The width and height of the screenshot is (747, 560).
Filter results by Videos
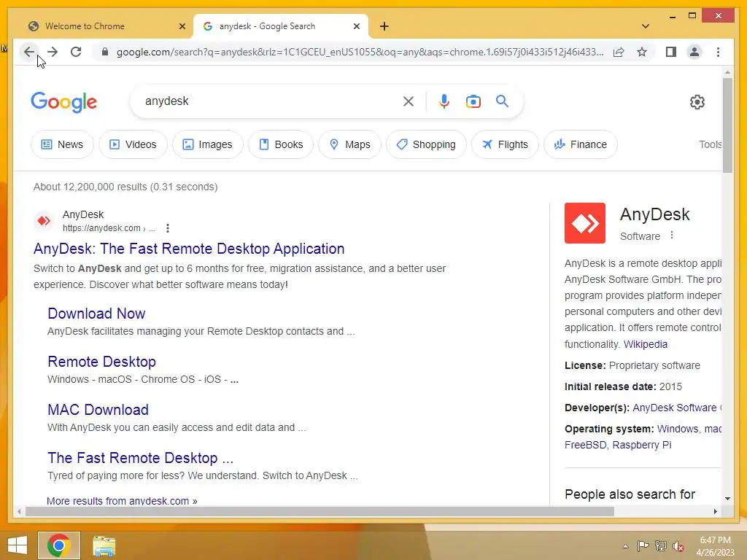coord(133,144)
